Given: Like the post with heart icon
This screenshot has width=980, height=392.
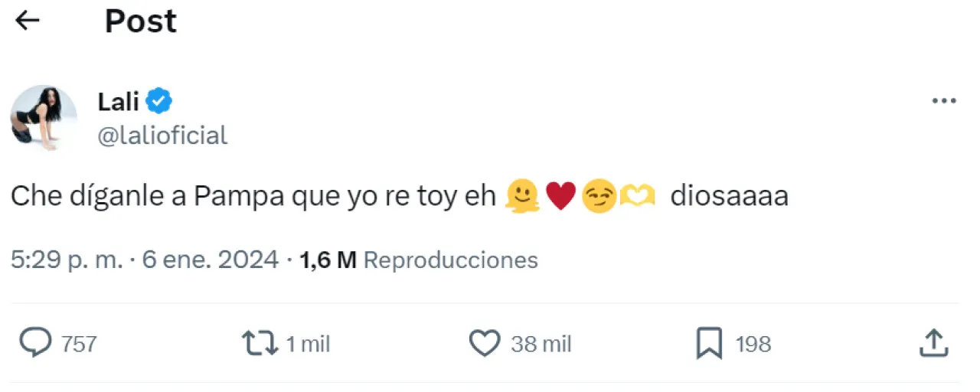Looking at the screenshot, I should click(484, 344).
